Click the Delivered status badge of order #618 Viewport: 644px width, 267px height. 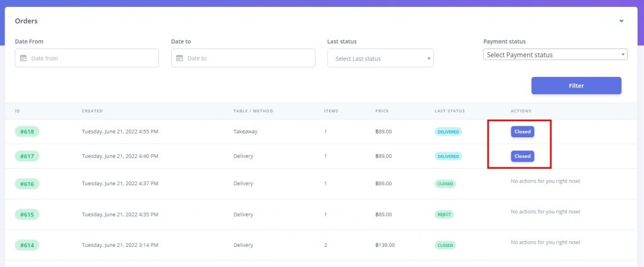[x=448, y=132]
